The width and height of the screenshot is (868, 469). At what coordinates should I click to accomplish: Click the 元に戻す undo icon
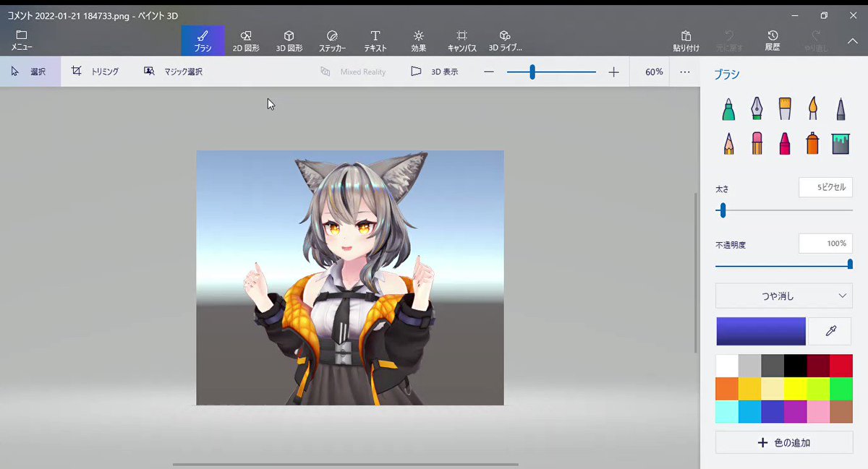[x=729, y=40]
